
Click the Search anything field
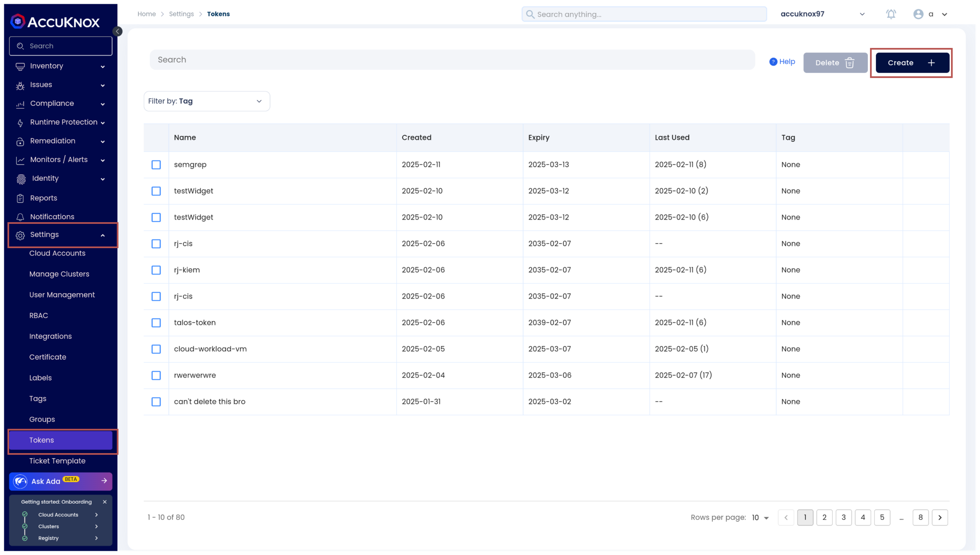pos(644,14)
